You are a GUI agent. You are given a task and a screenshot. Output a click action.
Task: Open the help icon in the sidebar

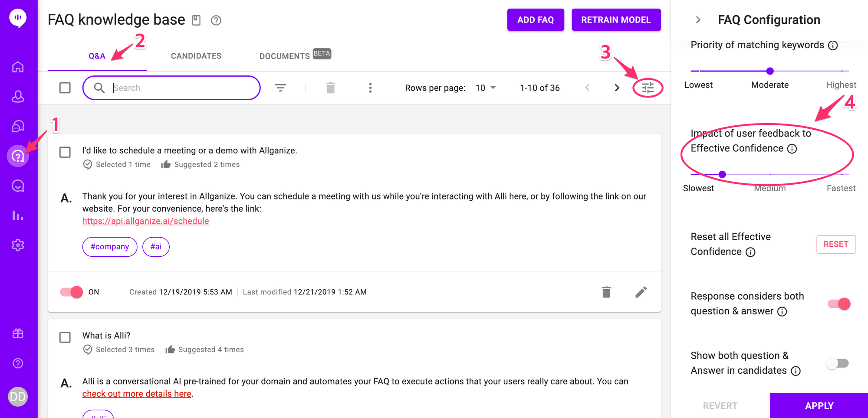tap(18, 363)
